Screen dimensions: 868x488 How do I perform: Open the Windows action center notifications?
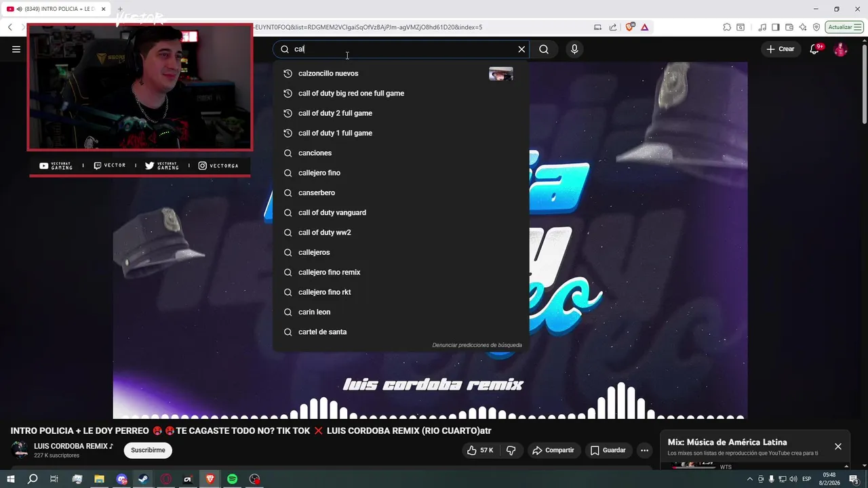[x=854, y=479]
